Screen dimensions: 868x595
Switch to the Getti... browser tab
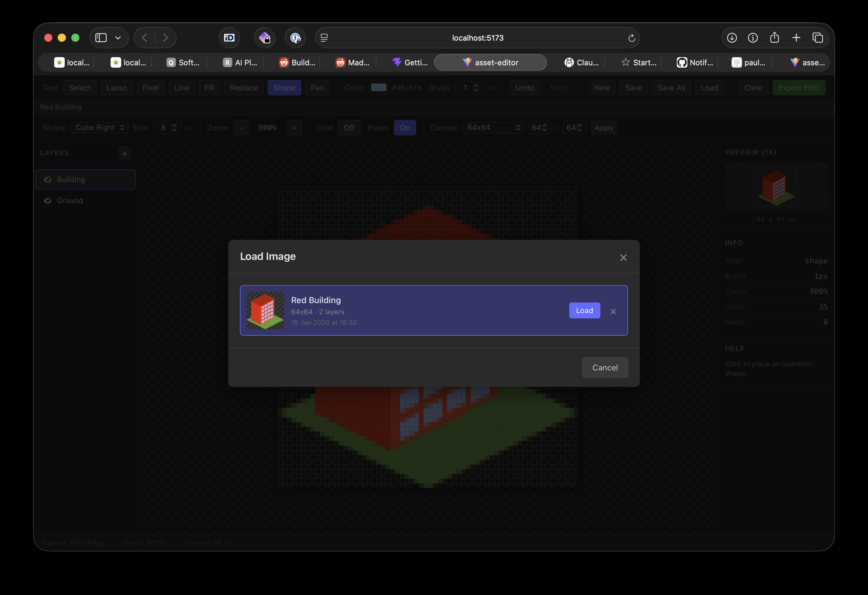[410, 62]
